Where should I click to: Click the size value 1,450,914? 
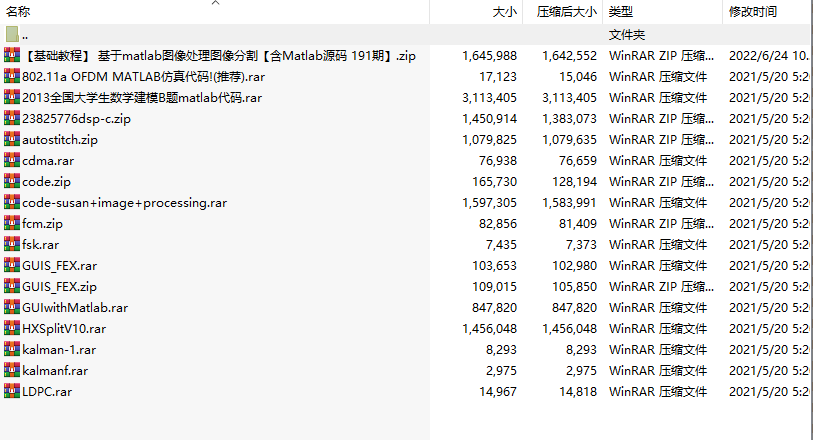point(489,119)
